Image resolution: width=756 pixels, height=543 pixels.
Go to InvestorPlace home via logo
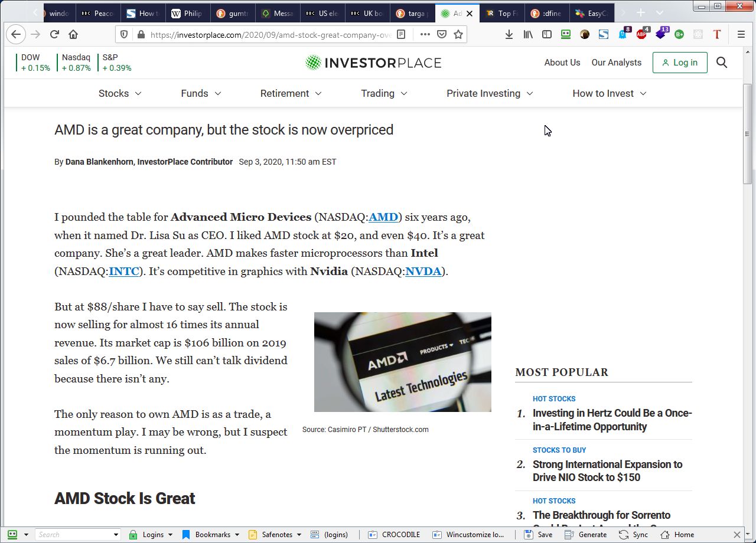373,63
